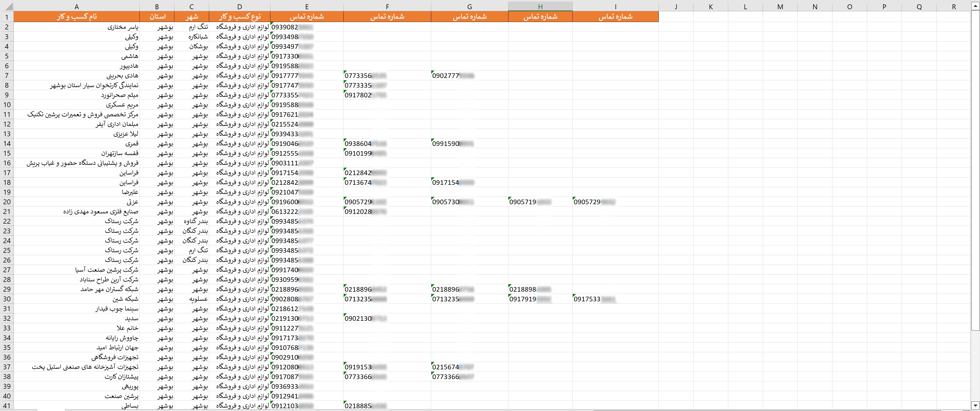Viewport: 980px width, 411px height.
Task: Click cell 'علیرضا'
Action: (x=76, y=192)
